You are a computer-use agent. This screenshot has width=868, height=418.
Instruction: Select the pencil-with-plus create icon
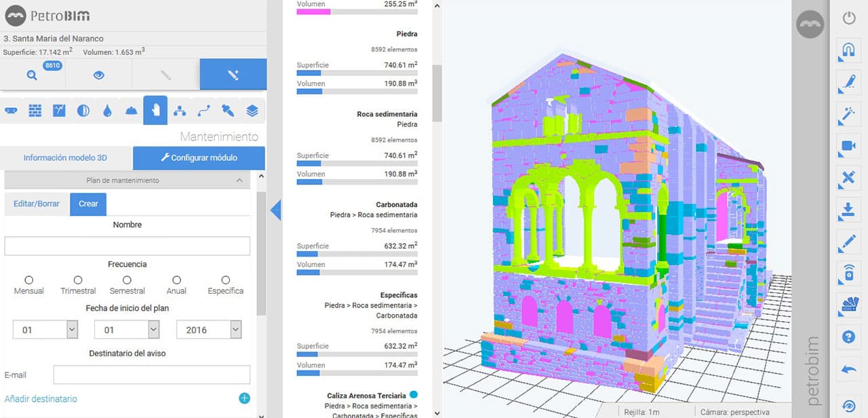click(233, 75)
